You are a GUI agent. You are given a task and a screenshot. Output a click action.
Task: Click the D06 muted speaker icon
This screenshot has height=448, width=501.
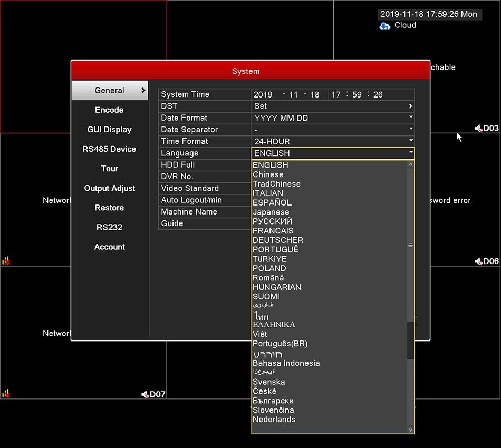tap(478, 261)
